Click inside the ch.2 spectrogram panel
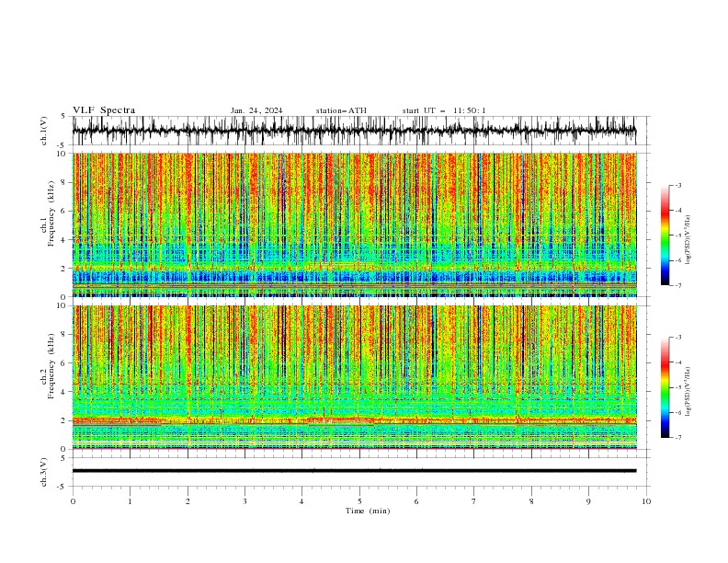 click(354, 377)
